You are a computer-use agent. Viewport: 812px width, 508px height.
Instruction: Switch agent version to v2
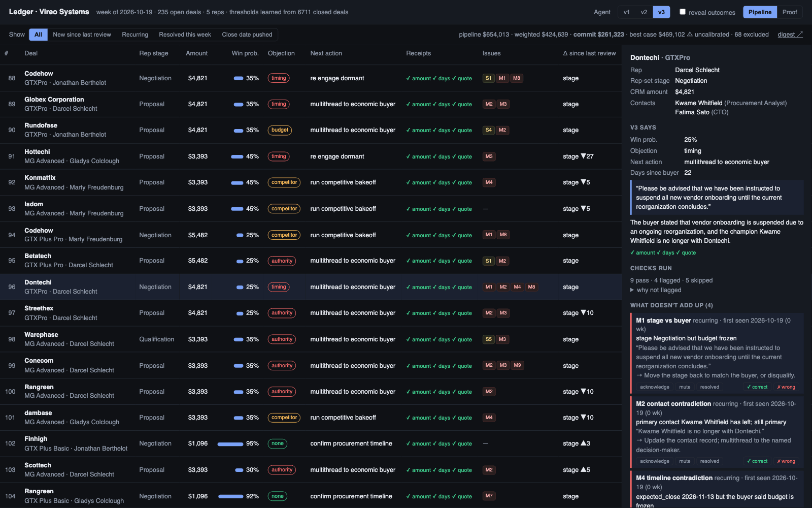(x=644, y=12)
